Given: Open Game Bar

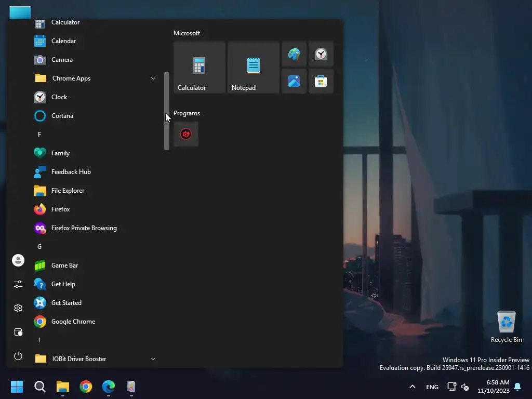Looking at the screenshot, I should [96, 265].
